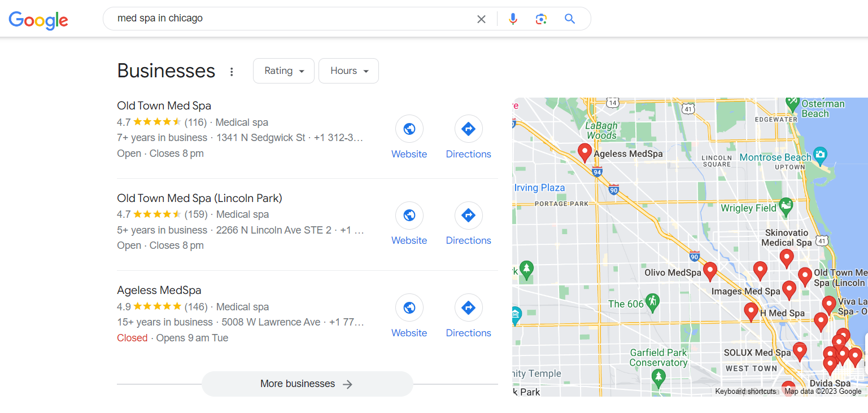Expand the Rating filter dropdown
Screen dimensions: 868x413
tap(283, 71)
